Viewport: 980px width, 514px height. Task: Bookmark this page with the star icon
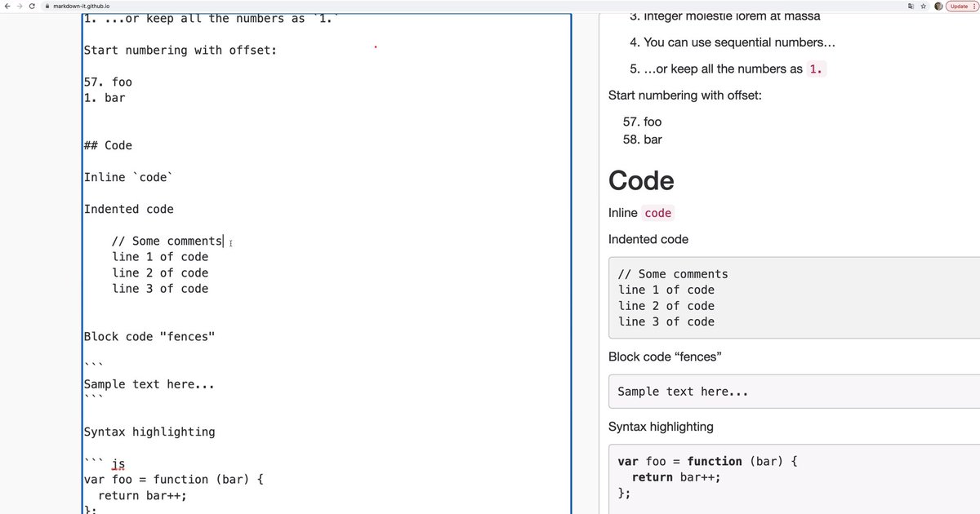(x=924, y=6)
